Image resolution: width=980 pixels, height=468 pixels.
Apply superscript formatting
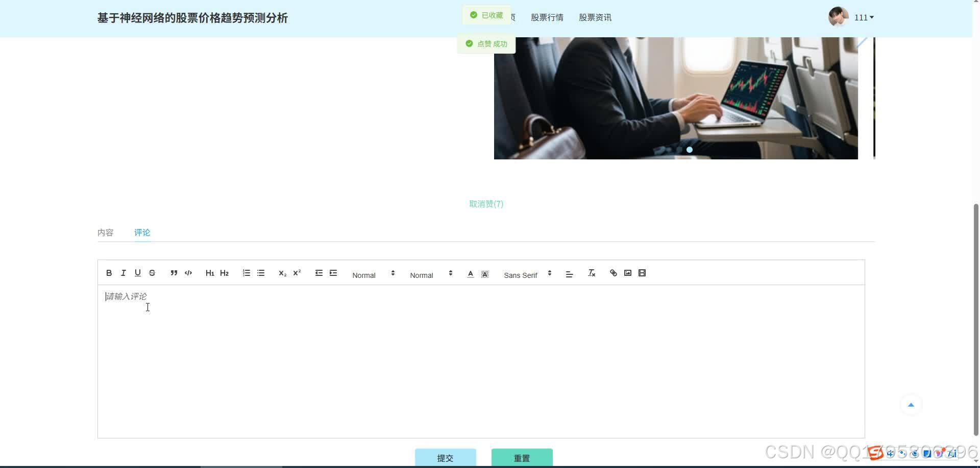[x=297, y=273]
